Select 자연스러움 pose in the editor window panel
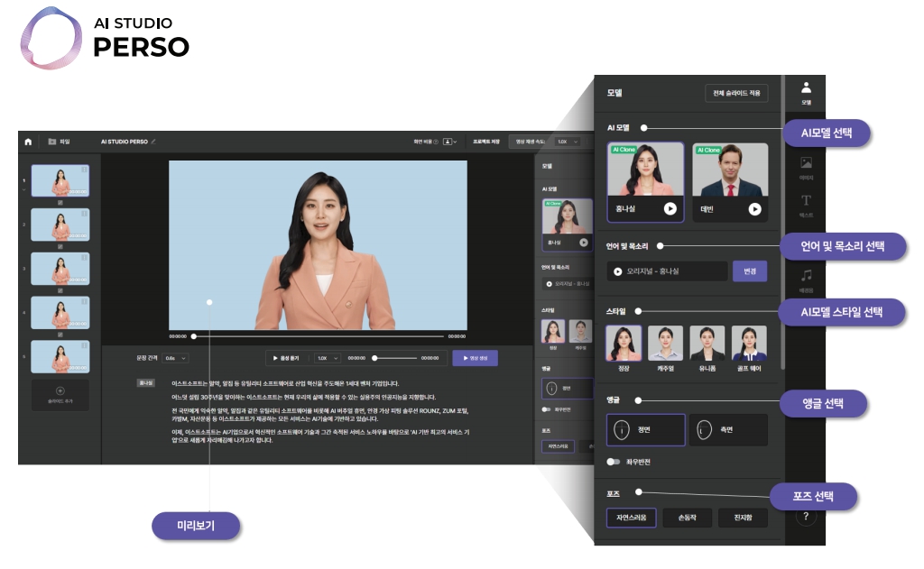 (558, 446)
